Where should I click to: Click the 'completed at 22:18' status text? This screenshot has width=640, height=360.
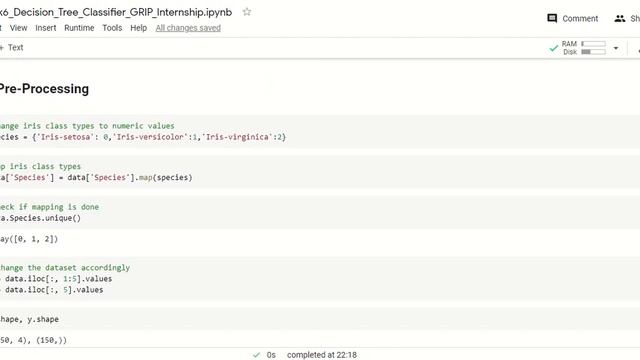pos(322,355)
